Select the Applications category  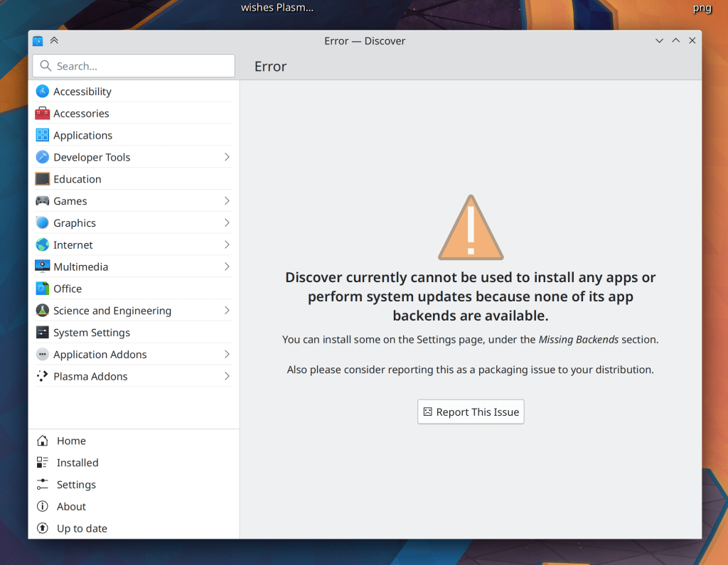point(82,136)
